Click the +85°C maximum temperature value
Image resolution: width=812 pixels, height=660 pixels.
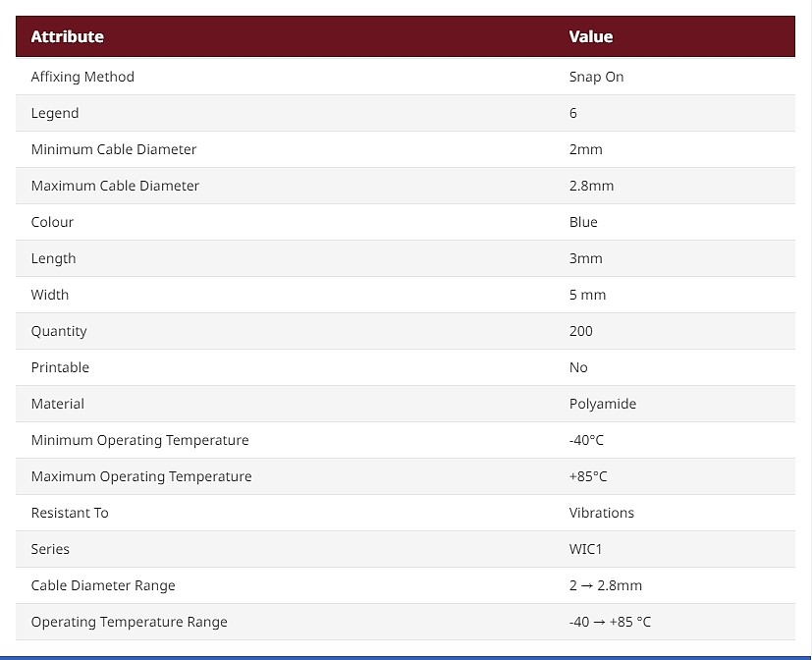pyautogui.click(x=588, y=476)
